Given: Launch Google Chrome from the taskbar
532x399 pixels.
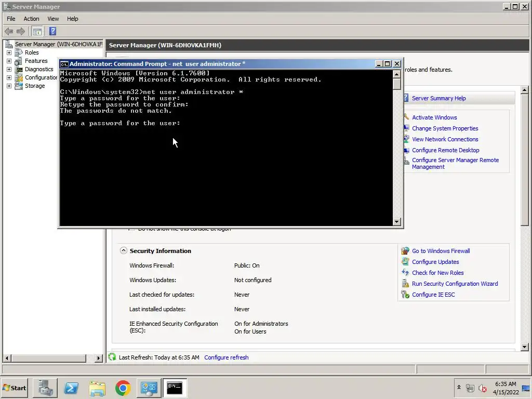Looking at the screenshot, I should 123,388.
